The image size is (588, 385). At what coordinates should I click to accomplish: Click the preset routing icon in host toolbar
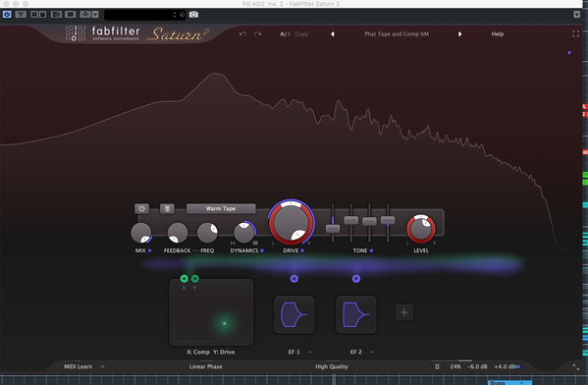(85, 15)
